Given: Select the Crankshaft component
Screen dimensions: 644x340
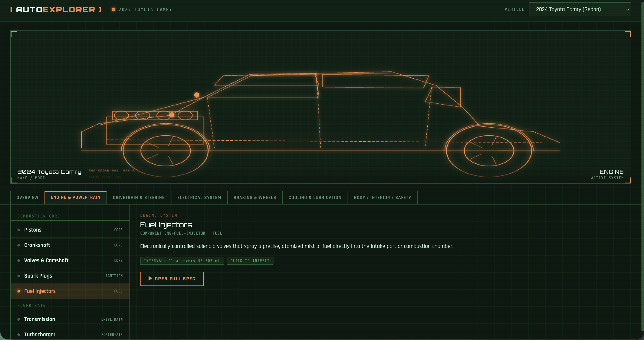Looking at the screenshot, I should [x=70, y=245].
